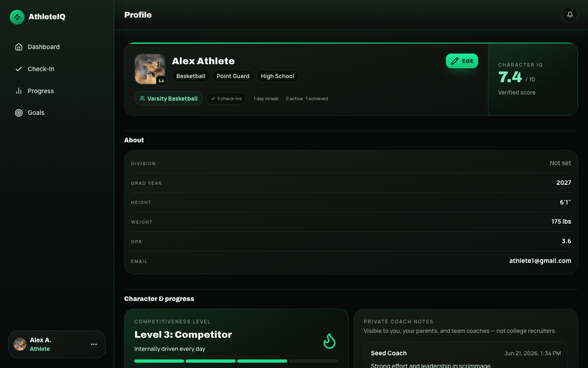
Task: Click Private Coach Notes label
Action: click(399, 322)
